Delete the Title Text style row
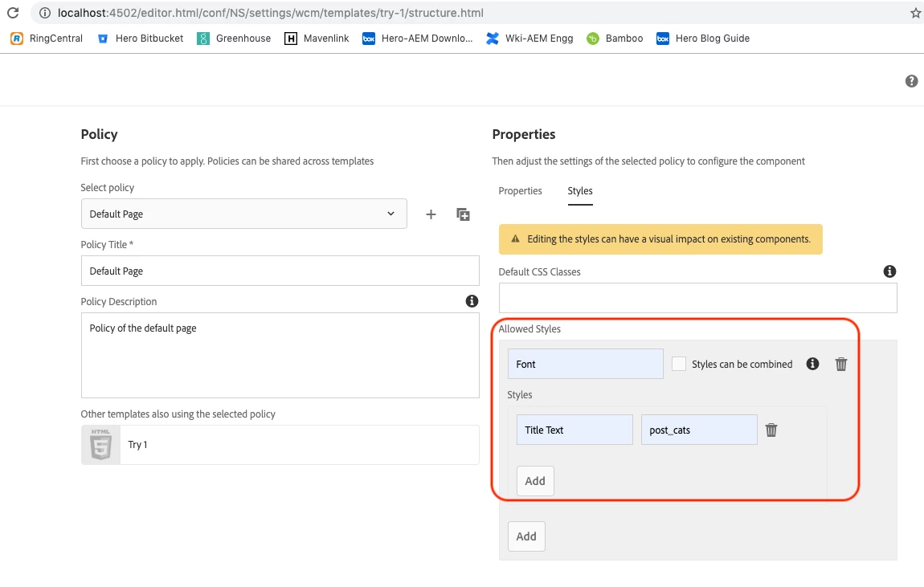The height and width of the screenshot is (587, 924). pyautogui.click(x=771, y=430)
